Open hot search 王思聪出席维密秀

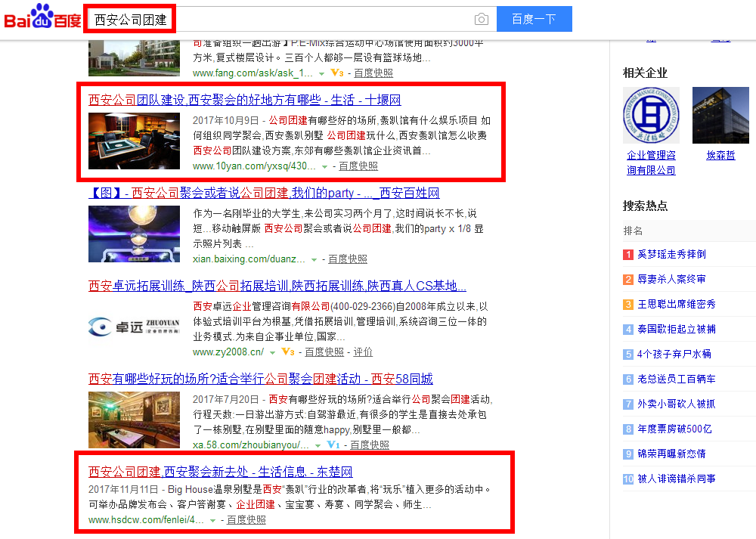(677, 304)
